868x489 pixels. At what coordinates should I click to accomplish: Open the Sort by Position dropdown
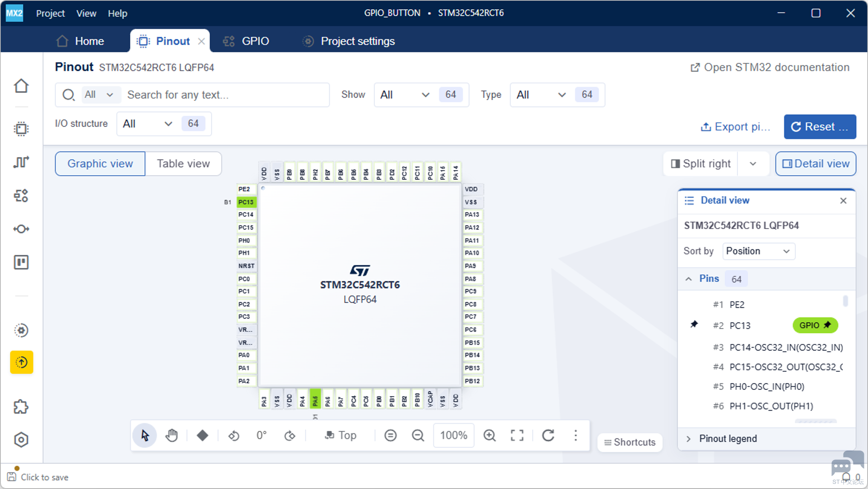coord(759,251)
